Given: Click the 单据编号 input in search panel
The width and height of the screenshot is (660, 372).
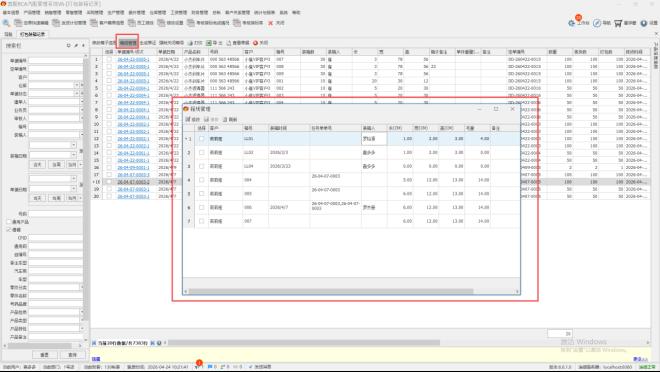Looking at the screenshot, I should [x=56, y=61].
